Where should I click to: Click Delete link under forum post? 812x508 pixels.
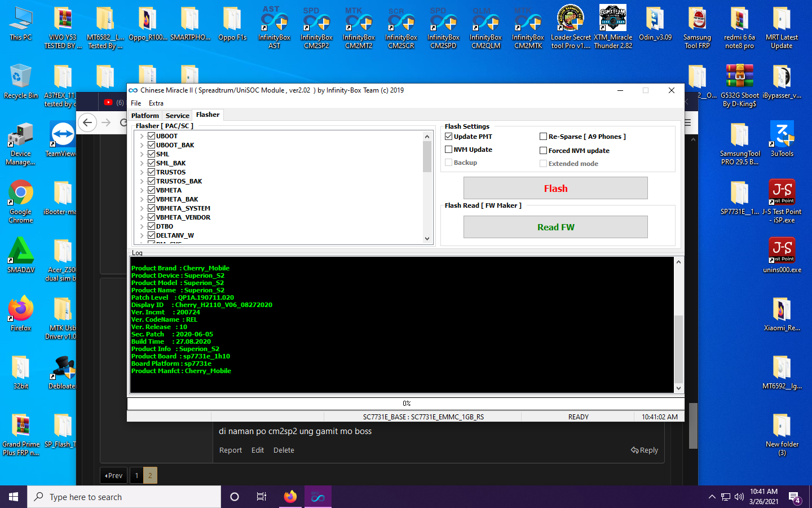(284, 450)
